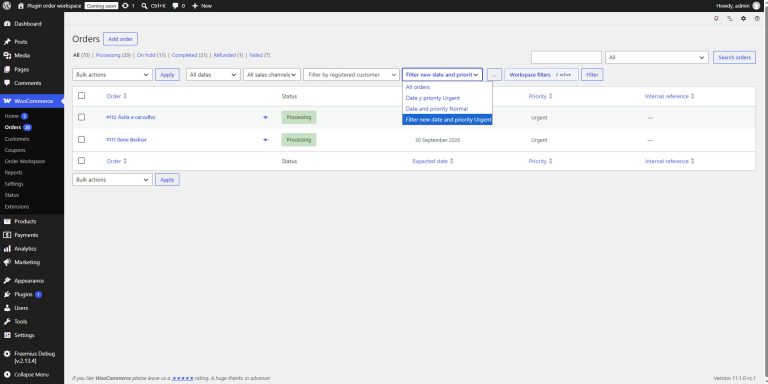Sort by Priority column header
The height and width of the screenshot is (384, 768).
point(540,96)
